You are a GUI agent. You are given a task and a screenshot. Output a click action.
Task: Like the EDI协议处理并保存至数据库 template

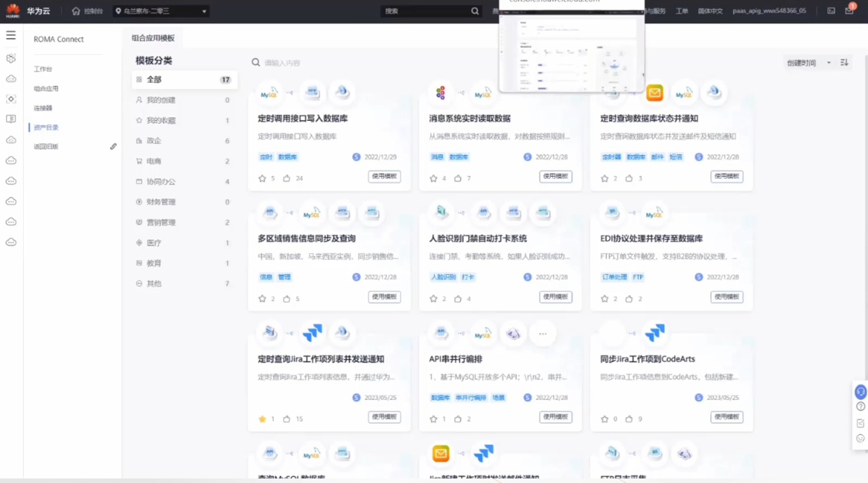tap(630, 299)
